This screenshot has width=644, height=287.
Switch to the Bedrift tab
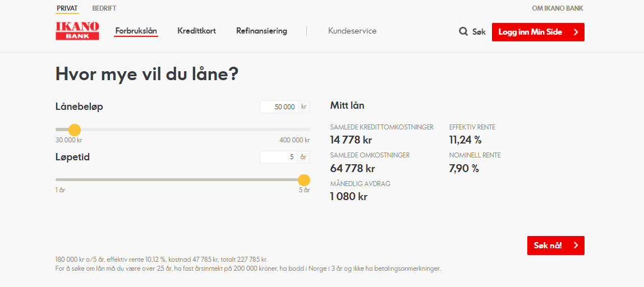[104, 8]
